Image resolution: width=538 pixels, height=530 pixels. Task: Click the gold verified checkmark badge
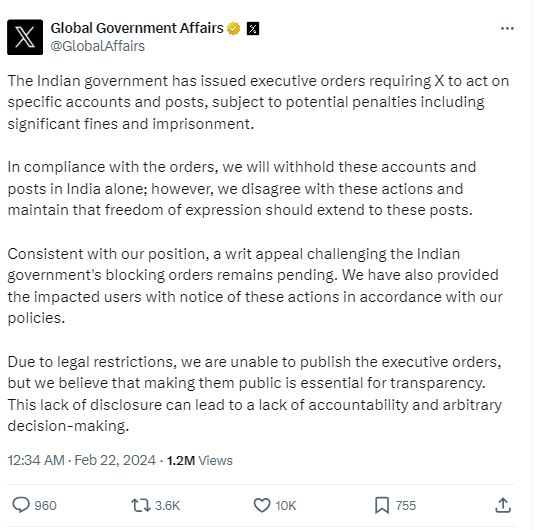tap(233, 28)
